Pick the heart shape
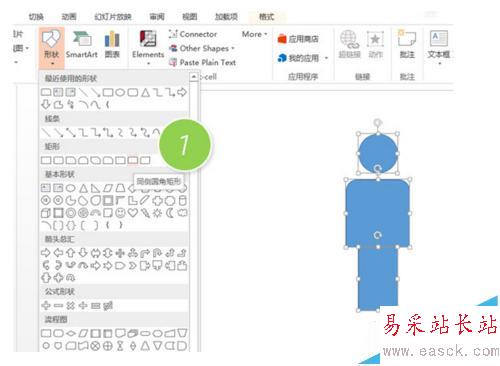Image resolution: width=500 pixels, height=366 pixels. click(133, 213)
